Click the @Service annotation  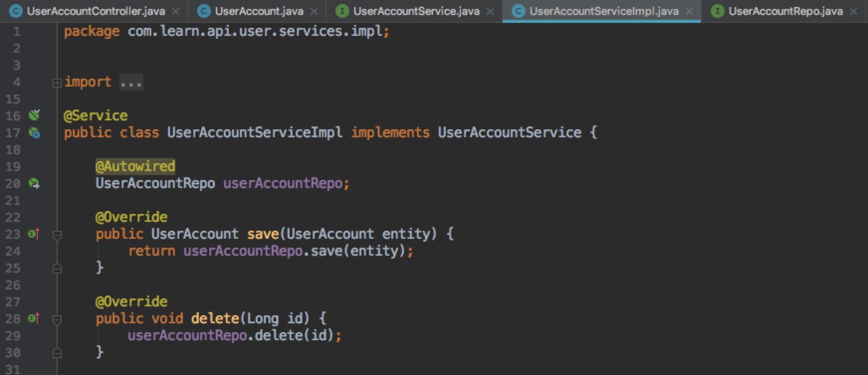tap(96, 116)
